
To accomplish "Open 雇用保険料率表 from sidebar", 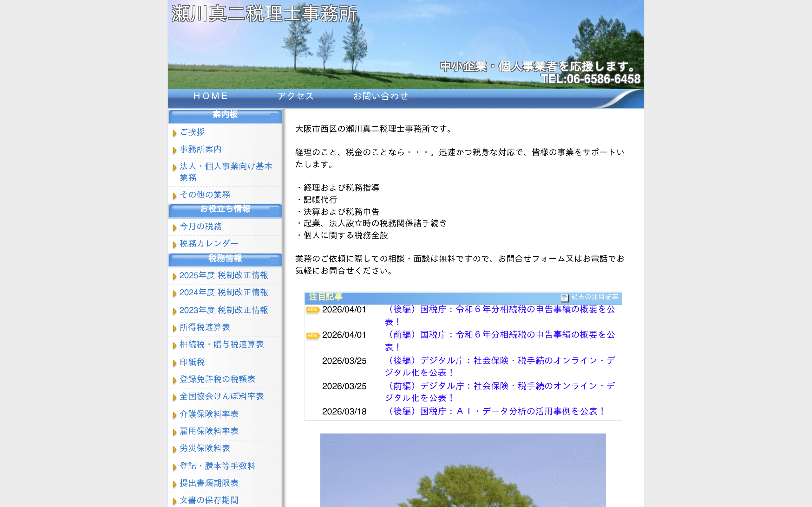I will [209, 432].
